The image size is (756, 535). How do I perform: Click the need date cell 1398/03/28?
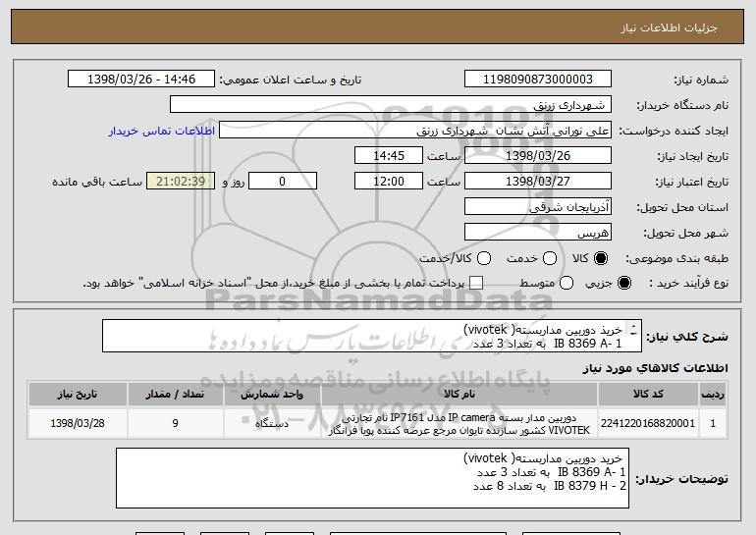click(x=78, y=423)
